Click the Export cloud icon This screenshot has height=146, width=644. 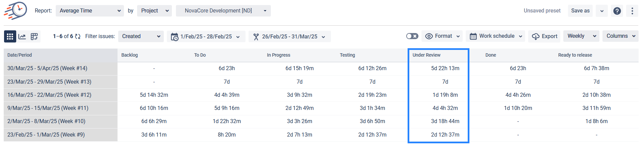[x=536, y=36]
